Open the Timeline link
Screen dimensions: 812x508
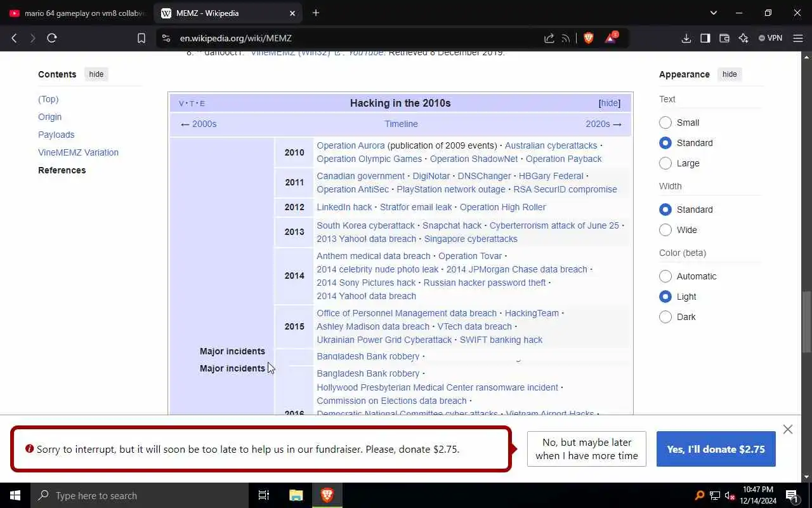(x=401, y=124)
